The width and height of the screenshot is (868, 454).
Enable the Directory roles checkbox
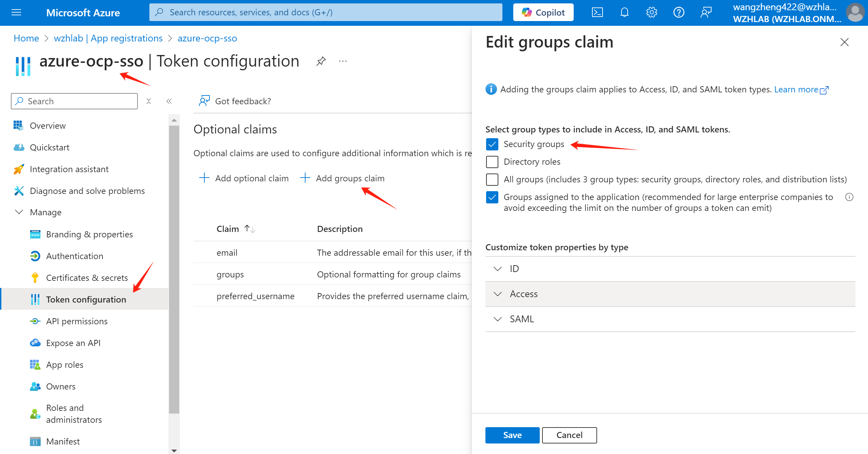point(492,162)
